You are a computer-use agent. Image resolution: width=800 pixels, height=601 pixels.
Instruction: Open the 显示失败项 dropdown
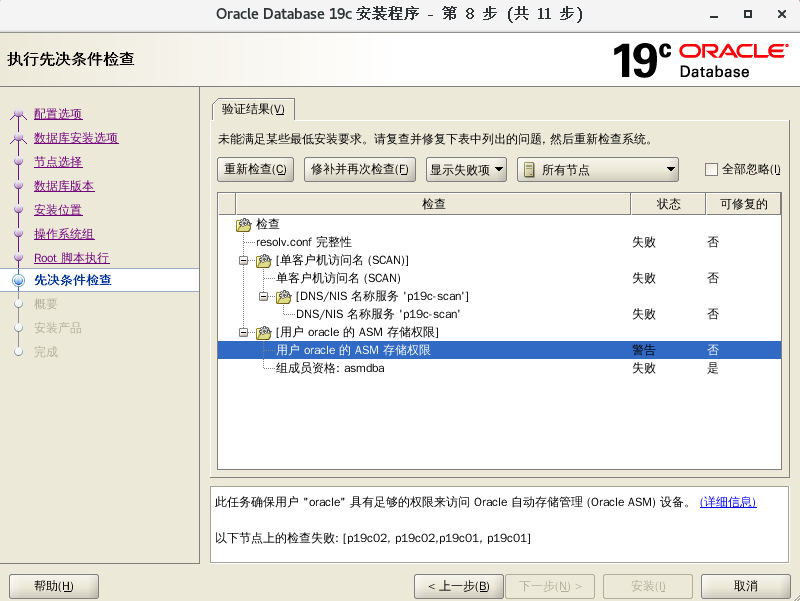click(x=466, y=170)
